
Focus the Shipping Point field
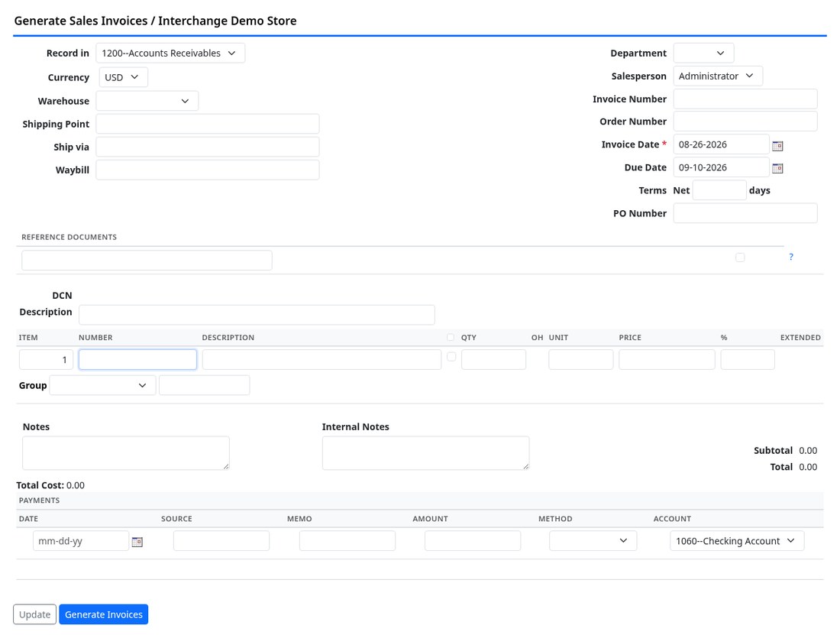pyautogui.click(x=207, y=124)
